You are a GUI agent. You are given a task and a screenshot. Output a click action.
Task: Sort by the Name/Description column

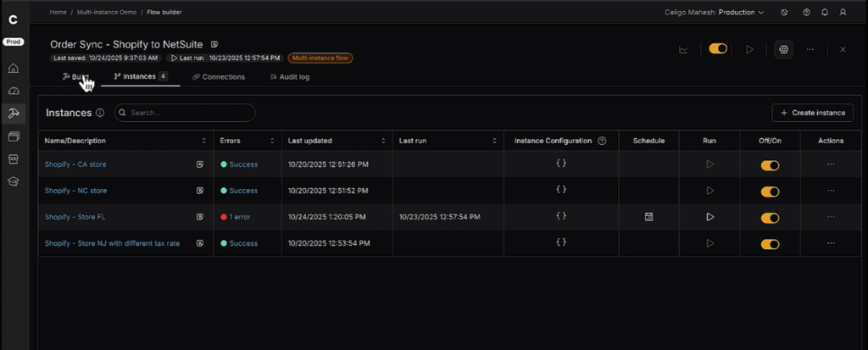coord(203,141)
